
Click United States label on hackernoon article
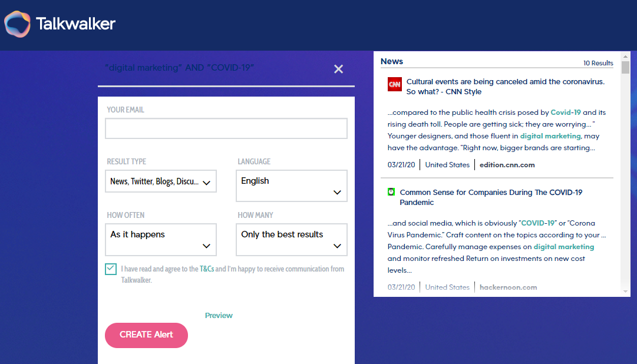(447, 287)
